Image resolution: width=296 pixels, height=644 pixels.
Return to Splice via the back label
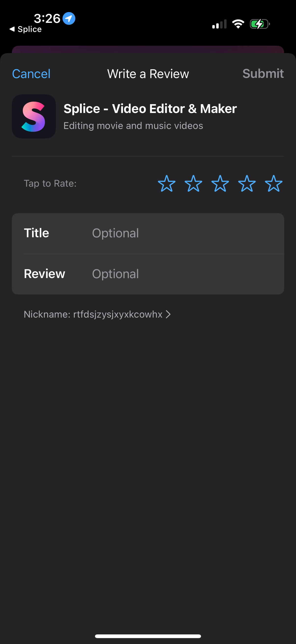(25, 29)
